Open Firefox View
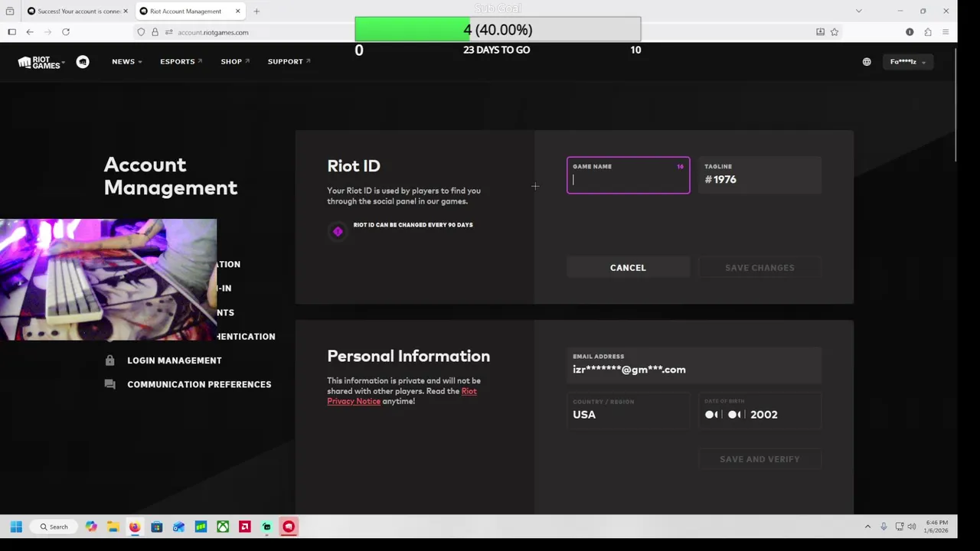The width and height of the screenshot is (980, 551). pyautogui.click(x=10, y=11)
